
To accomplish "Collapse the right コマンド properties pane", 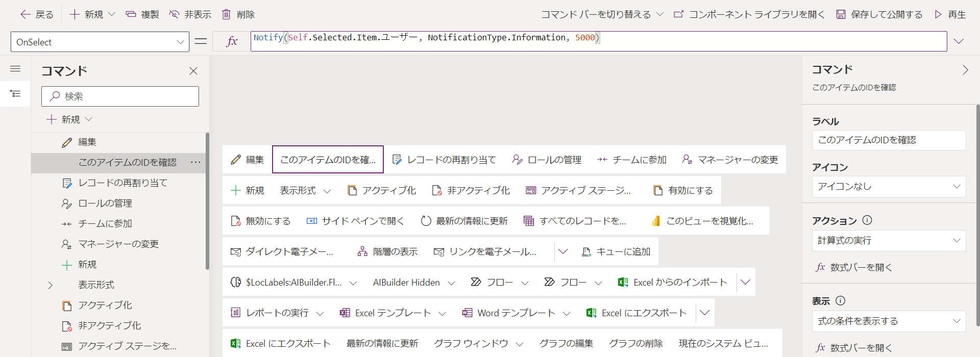I will 965,70.
